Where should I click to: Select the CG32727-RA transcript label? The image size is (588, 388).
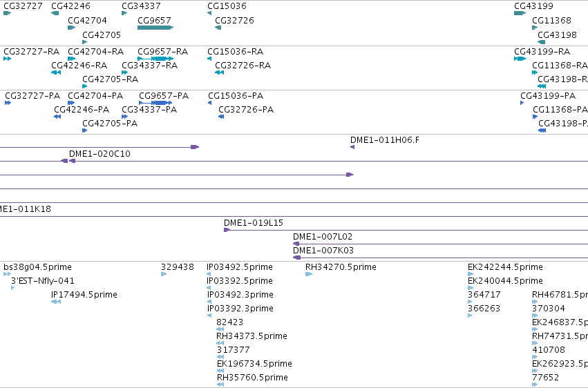coord(32,52)
